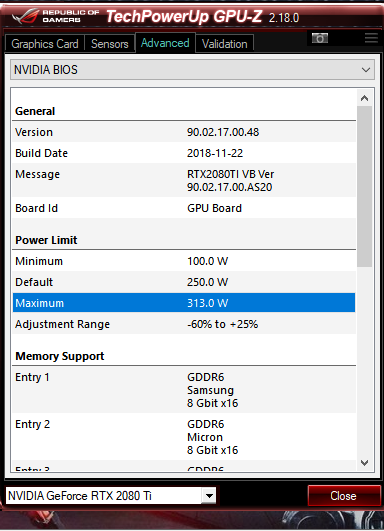Click the scrollbar up arrow
Viewport: 384px width, 531px height.
(x=364, y=98)
